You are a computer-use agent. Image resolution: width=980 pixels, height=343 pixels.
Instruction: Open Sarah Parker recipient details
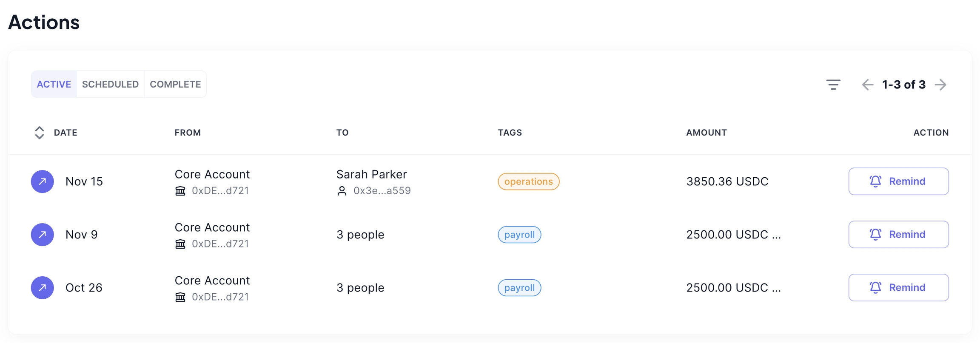pyautogui.click(x=371, y=174)
